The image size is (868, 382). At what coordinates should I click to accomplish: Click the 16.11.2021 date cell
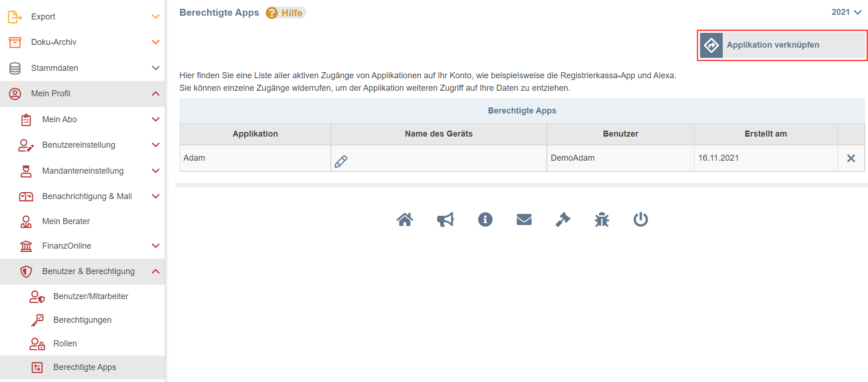click(x=766, y=158)
